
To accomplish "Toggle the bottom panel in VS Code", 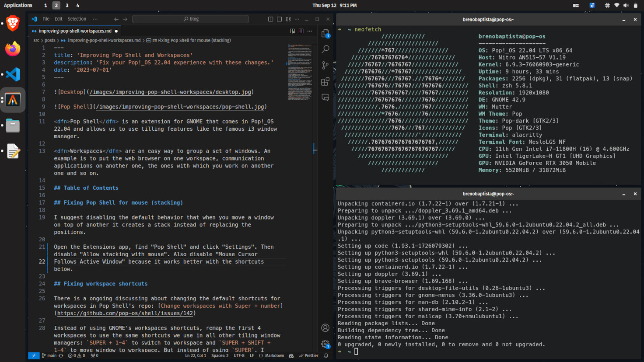I will point(279,19).
